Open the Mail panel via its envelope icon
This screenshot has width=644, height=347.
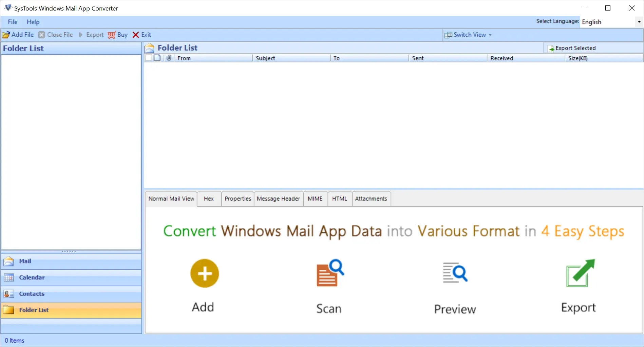tap(8, 261)
